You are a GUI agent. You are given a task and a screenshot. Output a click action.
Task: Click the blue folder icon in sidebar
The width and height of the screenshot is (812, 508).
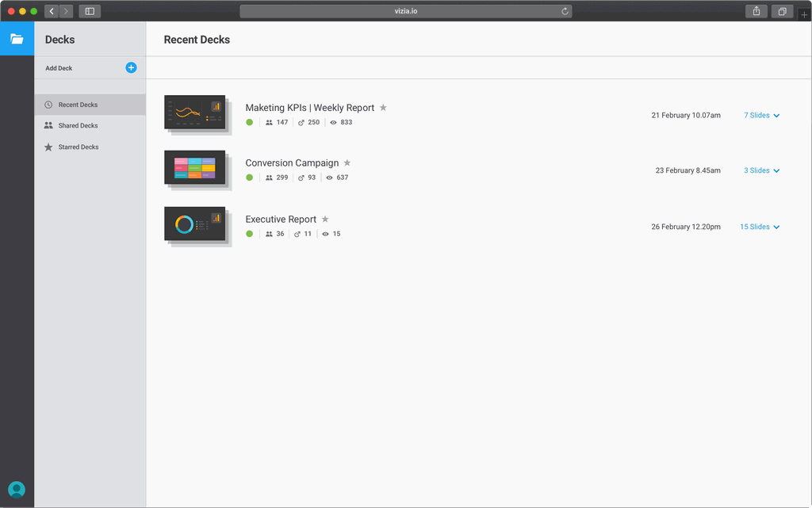[17, 39]
